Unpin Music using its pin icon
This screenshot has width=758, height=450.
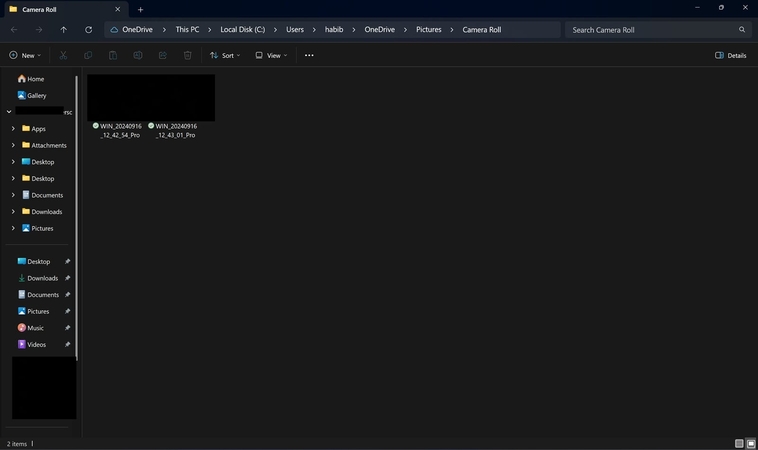point(68,328)
